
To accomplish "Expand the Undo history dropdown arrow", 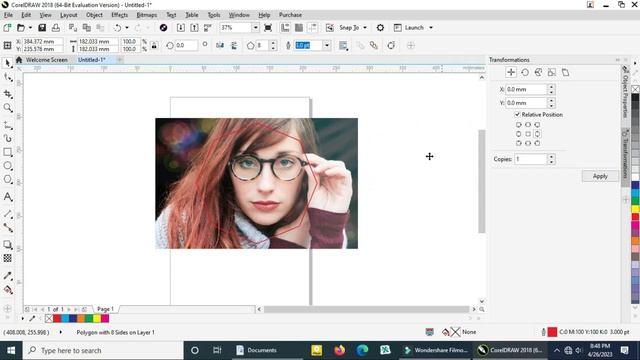I will point(127,28).
